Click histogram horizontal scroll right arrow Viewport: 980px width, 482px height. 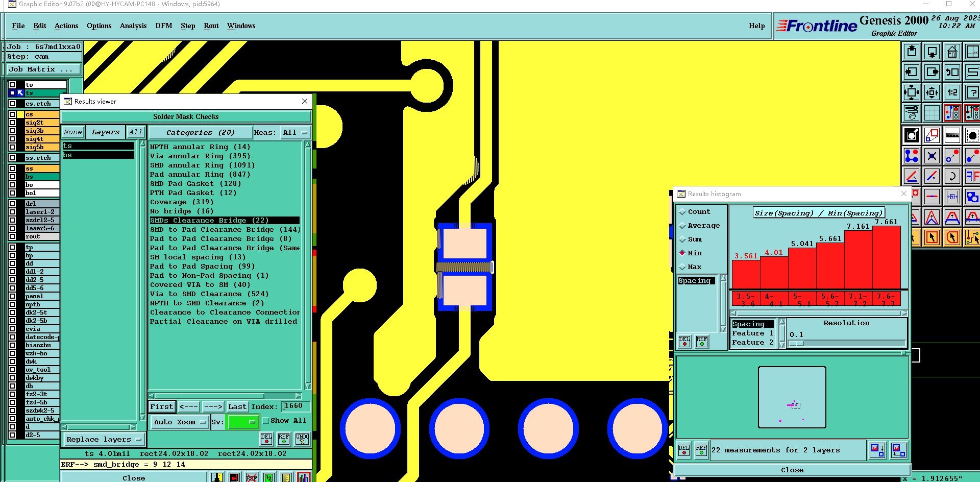pos(904,314)
